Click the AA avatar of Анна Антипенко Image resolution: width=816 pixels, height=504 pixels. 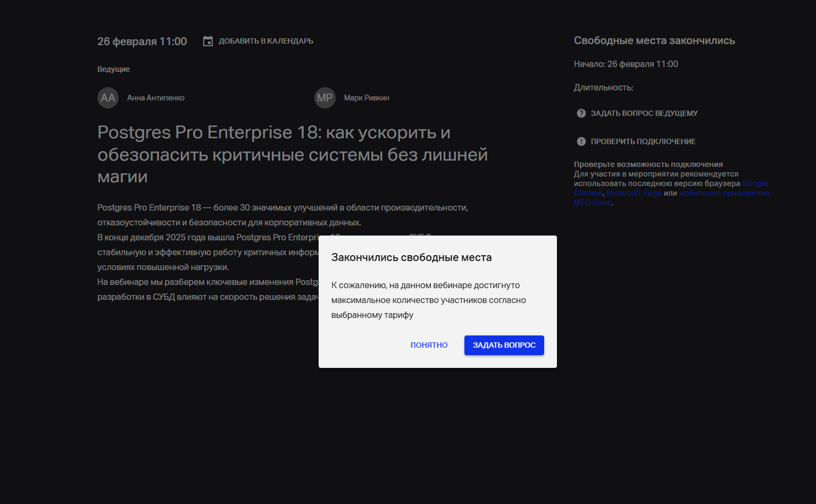point(108,98)
